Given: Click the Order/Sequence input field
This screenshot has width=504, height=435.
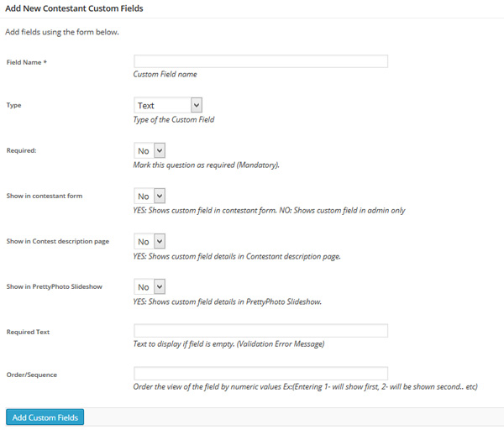Looking at the screenshot, I should [260, 374].
